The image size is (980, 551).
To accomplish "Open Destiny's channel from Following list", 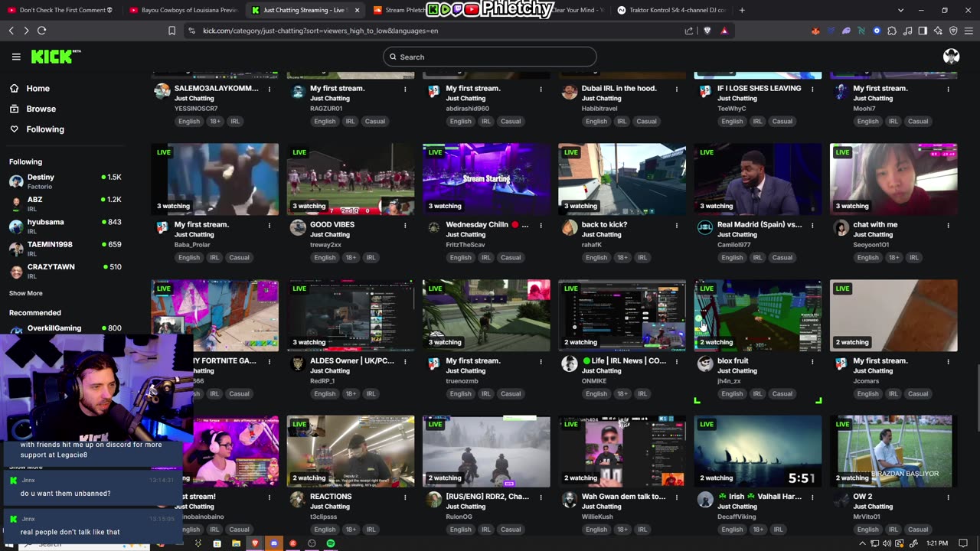I will pyautogui.click(x=65, y=181).
